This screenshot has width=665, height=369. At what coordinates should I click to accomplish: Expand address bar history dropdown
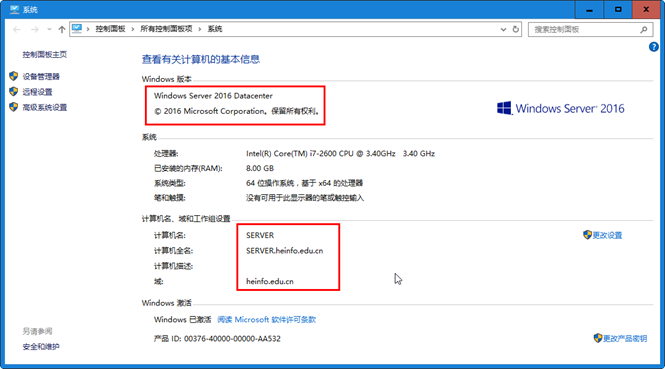point(503,29)
